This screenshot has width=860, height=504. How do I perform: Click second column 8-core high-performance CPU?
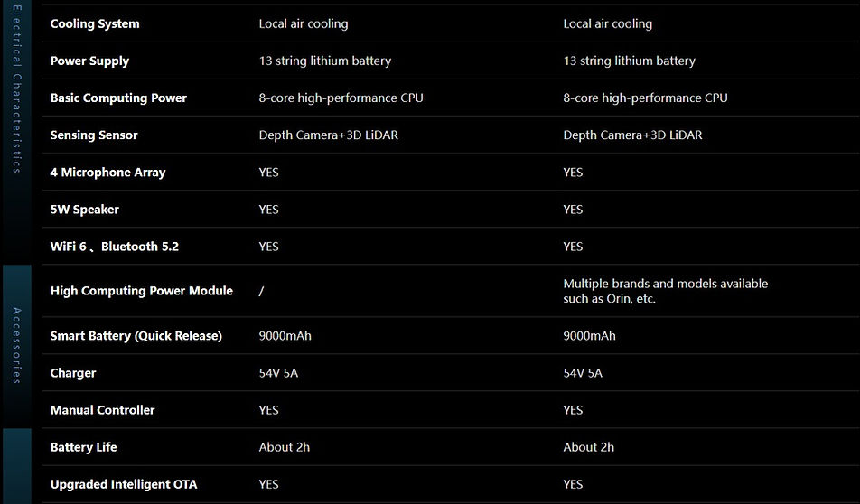pos(646,98)
